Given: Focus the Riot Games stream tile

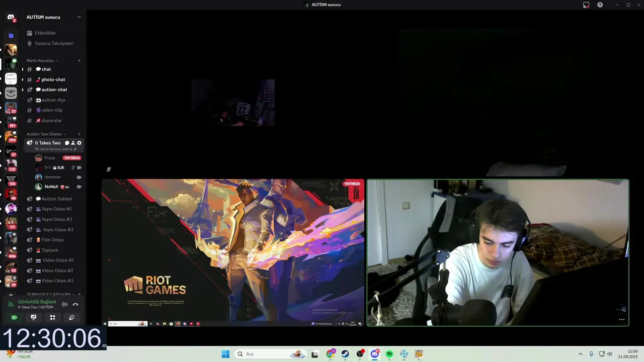Looking at the screenshot, I should [233, 253].
